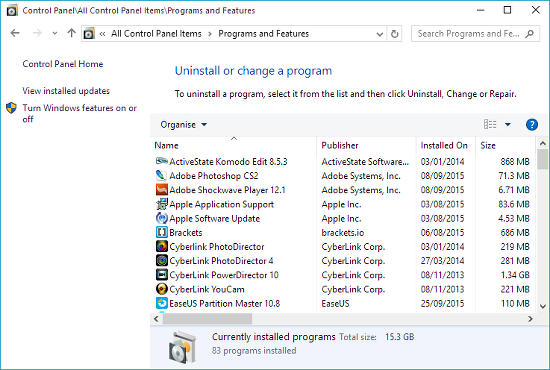Screen dimensions: 550x370
Task: Click the CyberLink PowerDirector 10 icon
Action: point(162,275)
